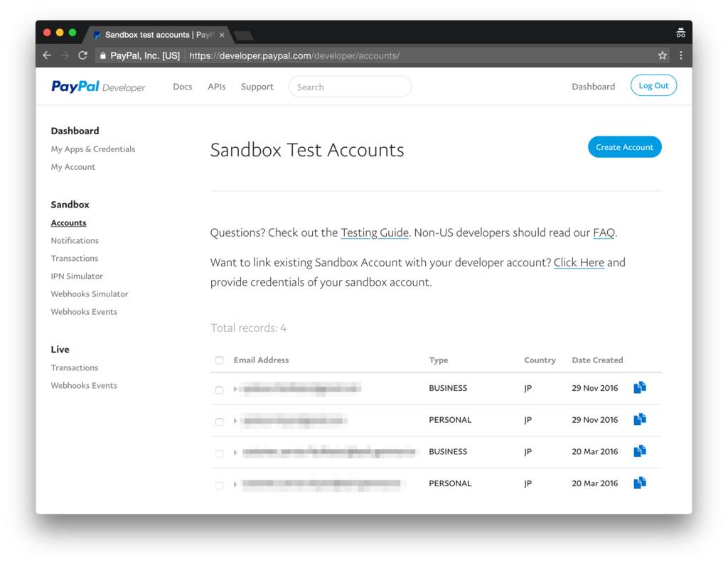
Task: Click copy icon for 20 Mar 2016 BUSINESS account
Action: 639,451
